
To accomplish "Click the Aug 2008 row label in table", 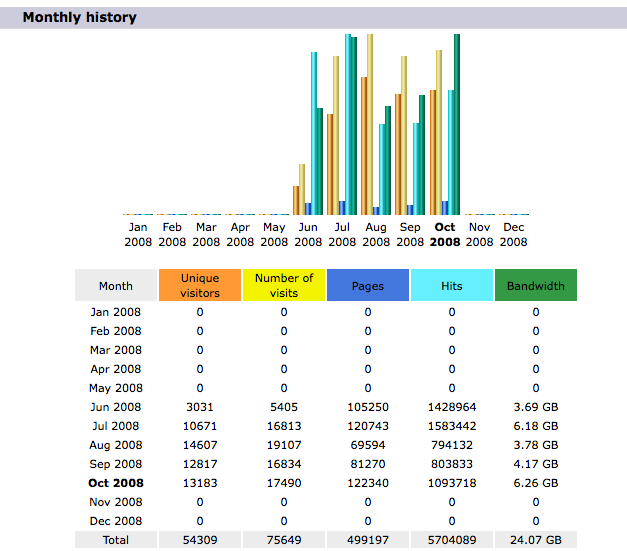I will coord(116,445).
